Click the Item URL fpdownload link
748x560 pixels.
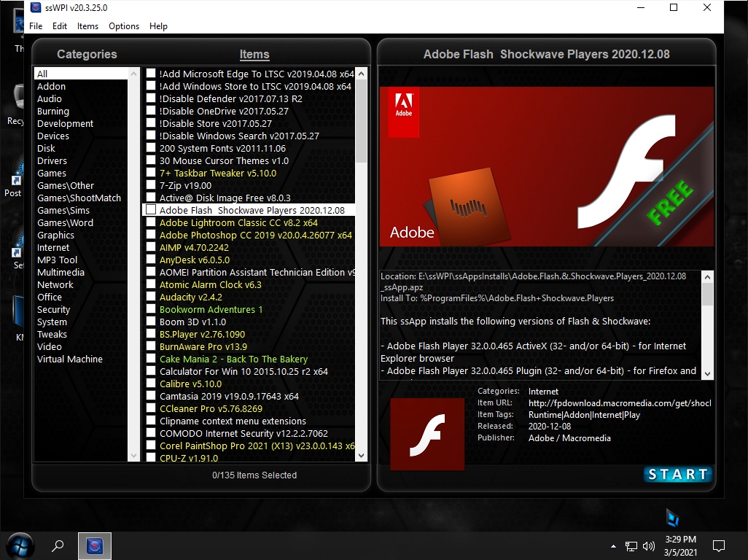click(620, 403)
